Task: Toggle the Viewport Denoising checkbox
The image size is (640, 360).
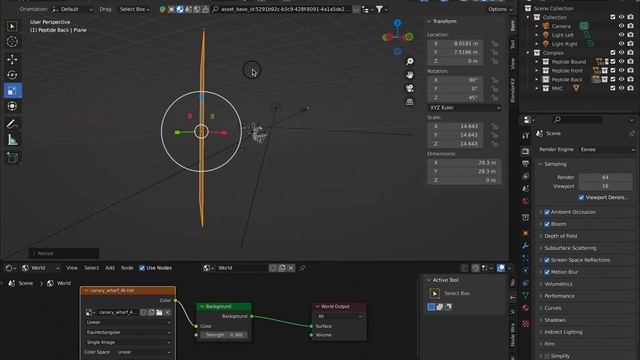Action: (581, 197)
